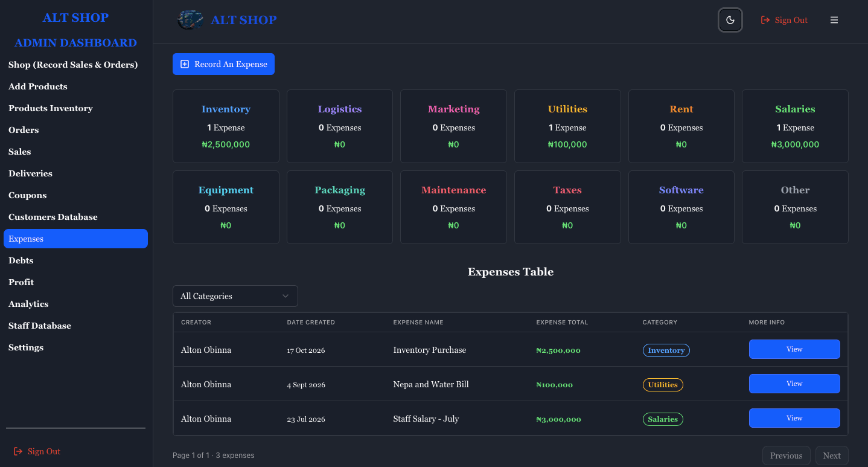Select the Logistics category card
Screen dimensions: 868x467
pyautogui.click(x=340, y=126)
